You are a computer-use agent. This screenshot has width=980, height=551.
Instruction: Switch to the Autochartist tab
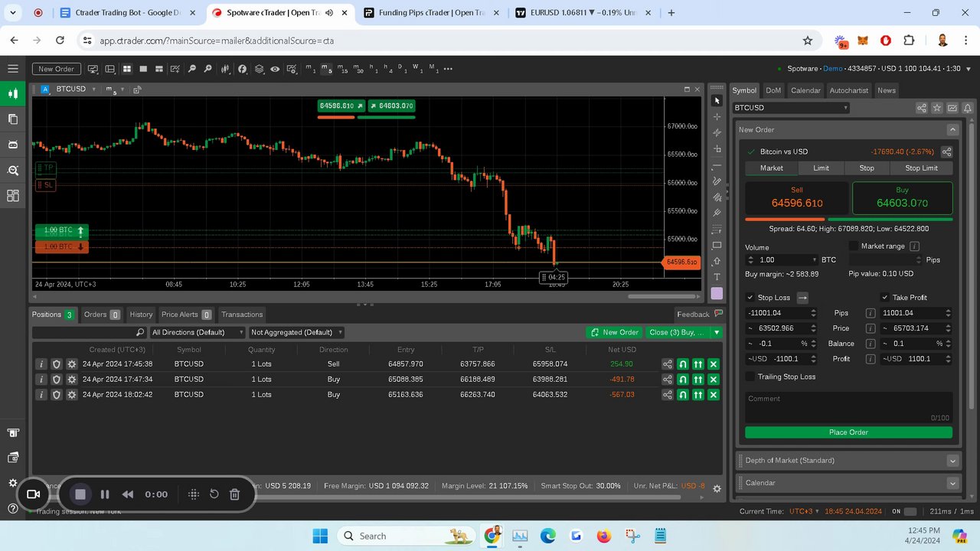click(x=848, y=90)
